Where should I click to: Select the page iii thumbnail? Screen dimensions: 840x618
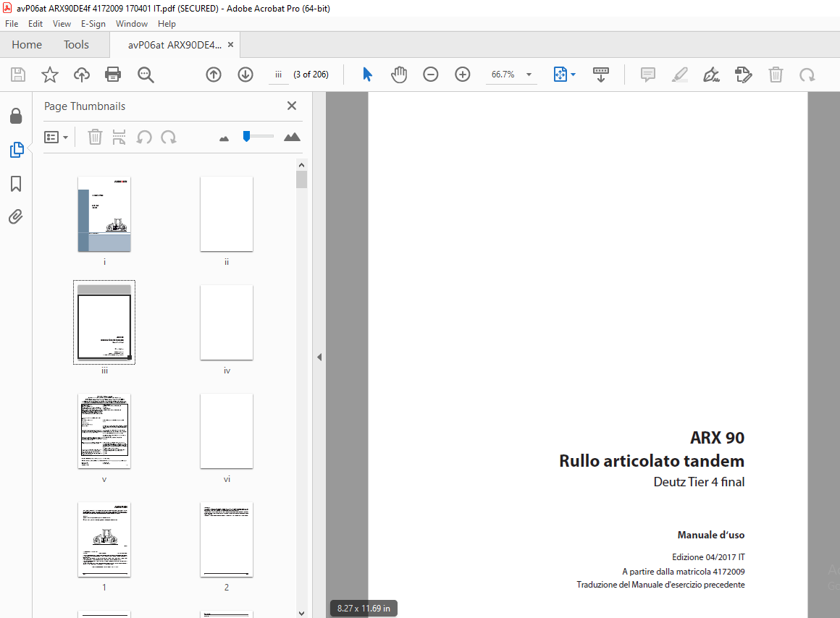104,323
